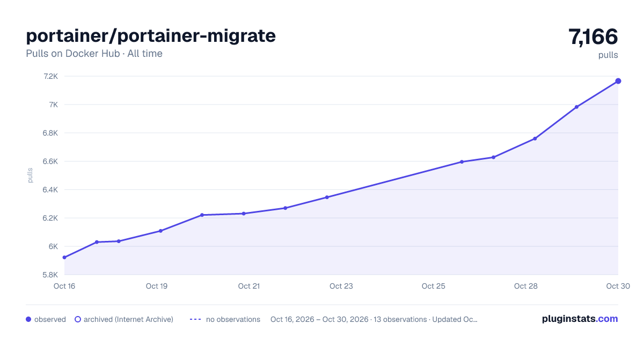This screenshot has height=338, width=644.
Task: Click the portainer/portainer-migrate title
Action: (151, 35)
